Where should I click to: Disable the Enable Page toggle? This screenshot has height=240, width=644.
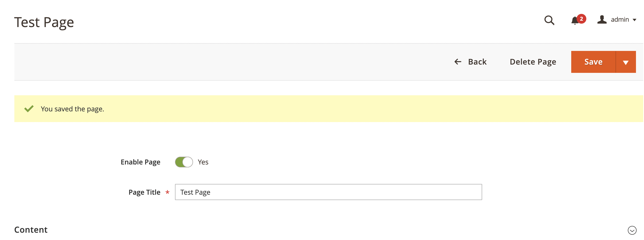click(184, 162)
